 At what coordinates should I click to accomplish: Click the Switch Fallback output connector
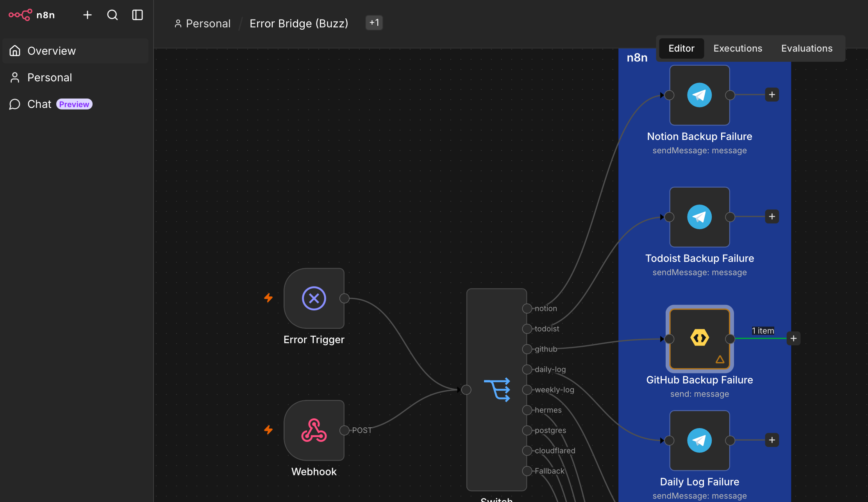[527, 471]
